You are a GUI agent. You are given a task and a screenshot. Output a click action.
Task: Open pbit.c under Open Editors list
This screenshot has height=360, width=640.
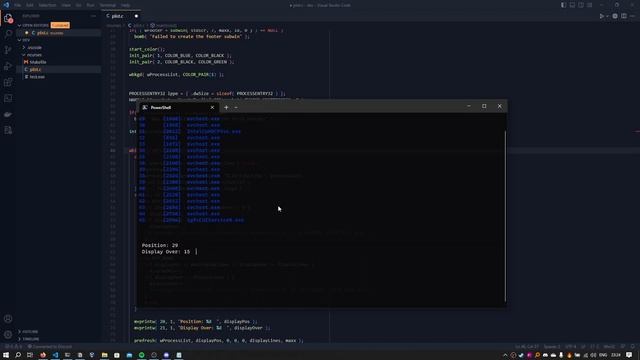(58, 33)
